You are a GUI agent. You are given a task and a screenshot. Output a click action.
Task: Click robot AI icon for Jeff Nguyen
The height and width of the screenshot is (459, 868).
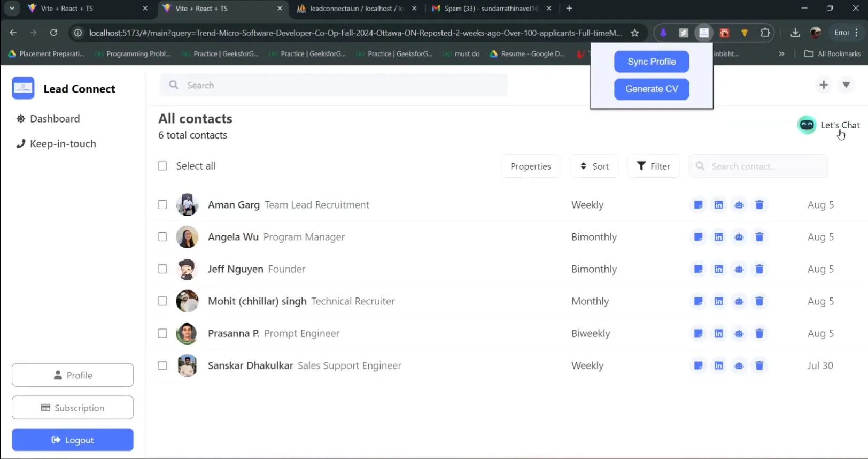tap(739, 269)
